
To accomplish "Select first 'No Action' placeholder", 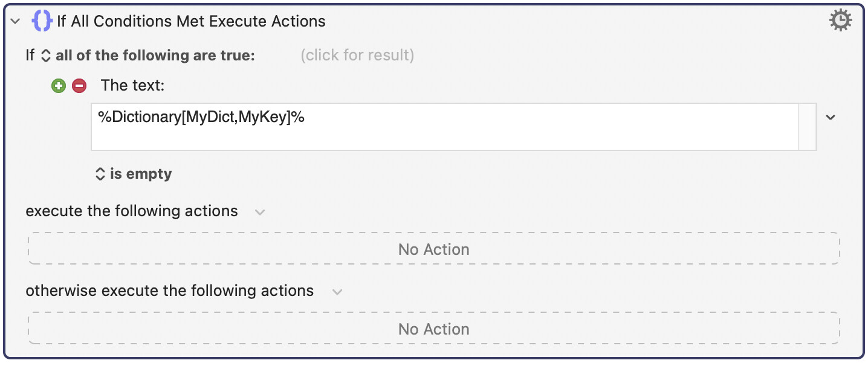I will pos(433,249).
